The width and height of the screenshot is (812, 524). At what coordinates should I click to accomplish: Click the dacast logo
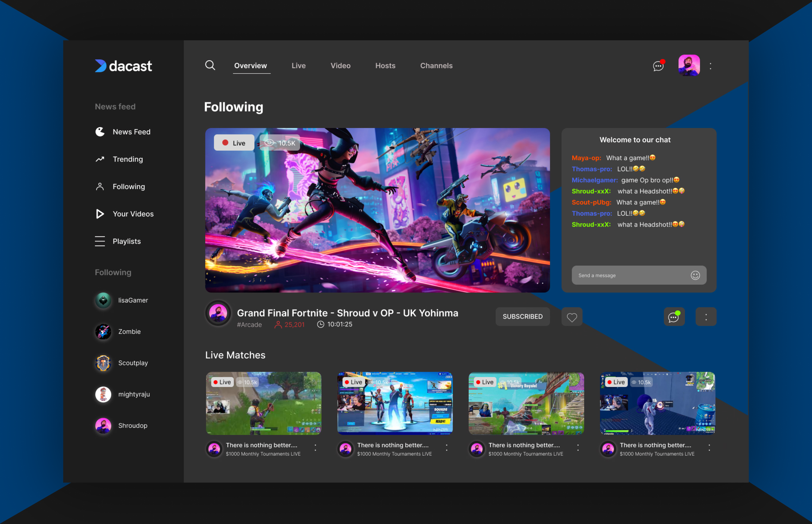123,66
